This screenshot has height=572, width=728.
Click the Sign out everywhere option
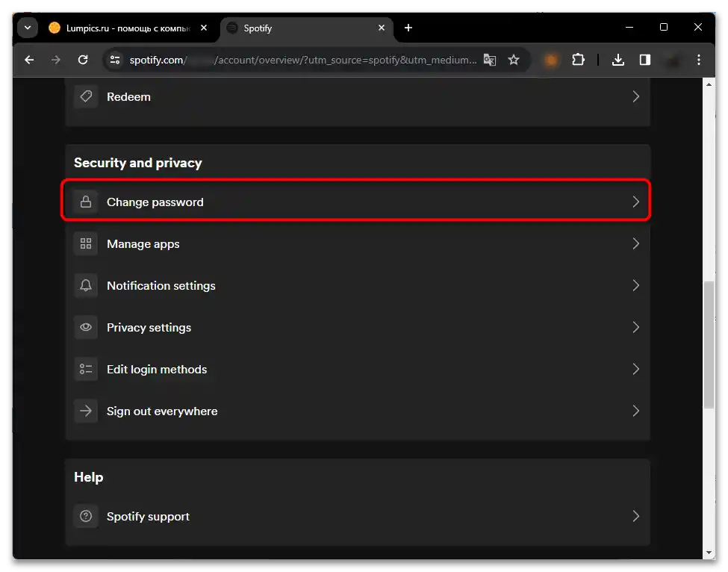162,411
